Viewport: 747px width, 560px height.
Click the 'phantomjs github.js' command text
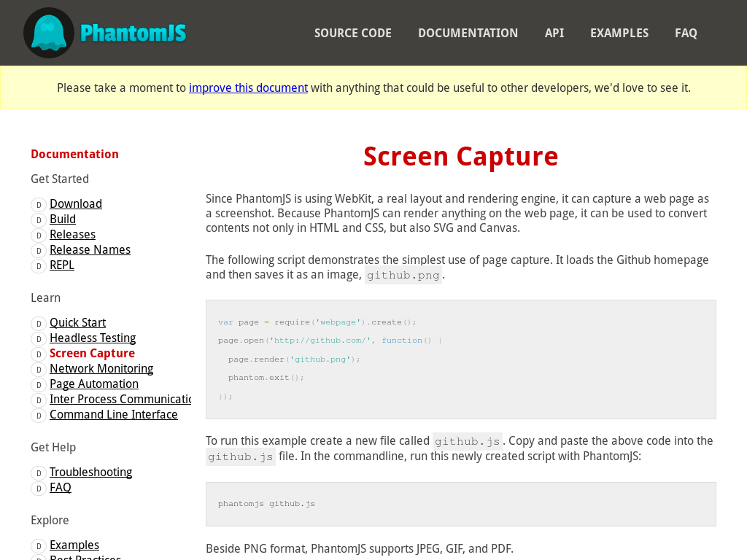[266, 504]
